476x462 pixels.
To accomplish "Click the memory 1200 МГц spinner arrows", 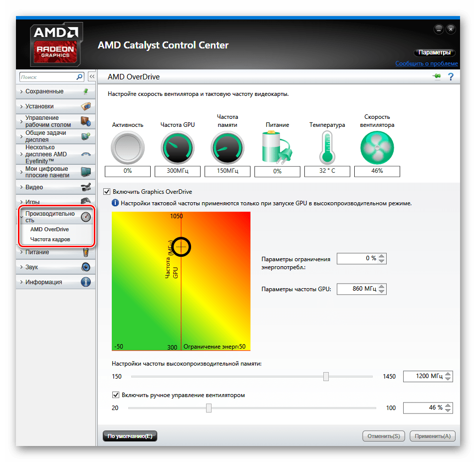I will click(x=448, y=376).
